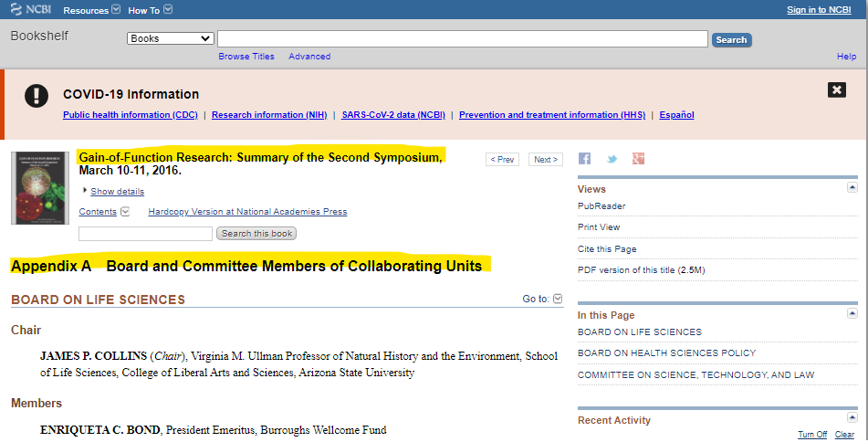Click Cite this Page
The height and width of the screenshot is (442, 868).
pyautogui.click(x=607, y=249)
